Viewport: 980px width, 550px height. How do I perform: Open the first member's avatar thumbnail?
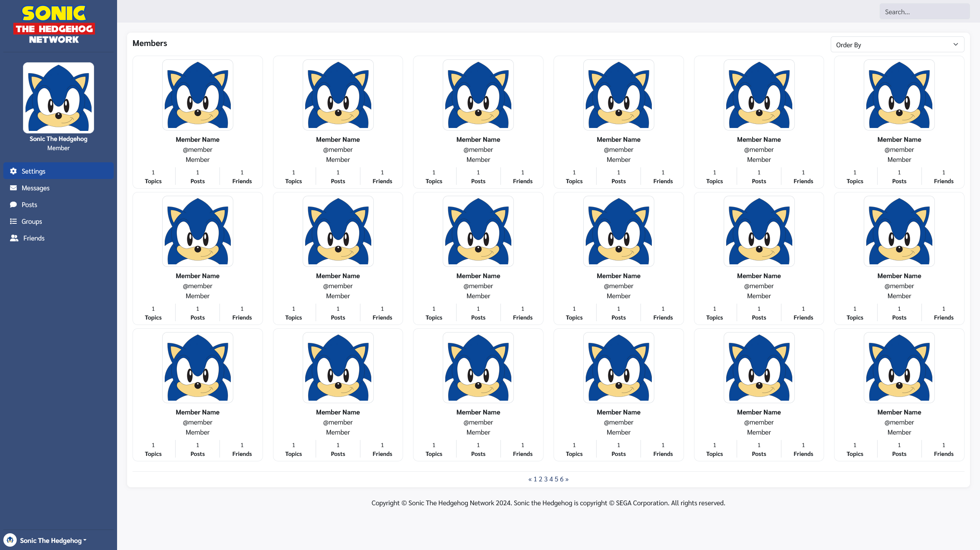[197, 95]
